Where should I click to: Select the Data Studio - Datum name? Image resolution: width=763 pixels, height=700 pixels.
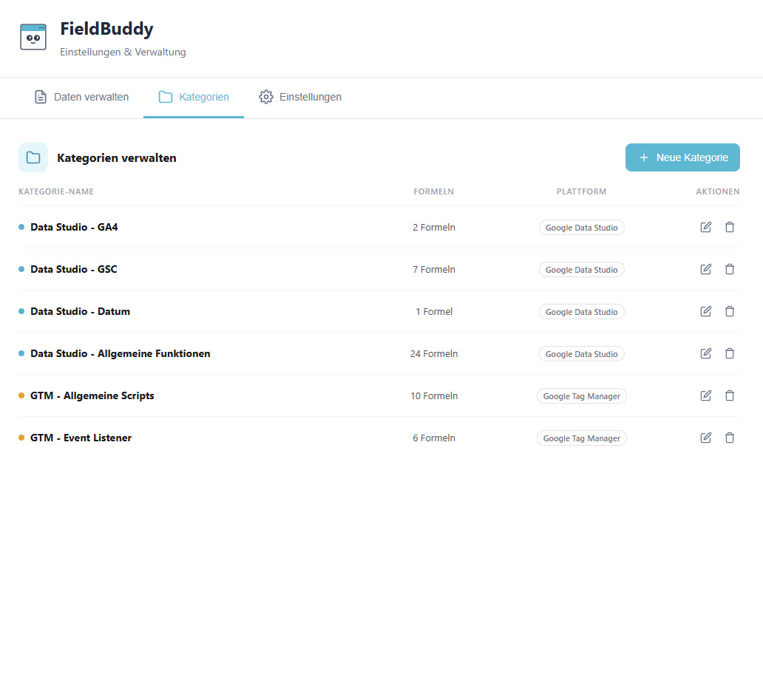coord(81,311)
